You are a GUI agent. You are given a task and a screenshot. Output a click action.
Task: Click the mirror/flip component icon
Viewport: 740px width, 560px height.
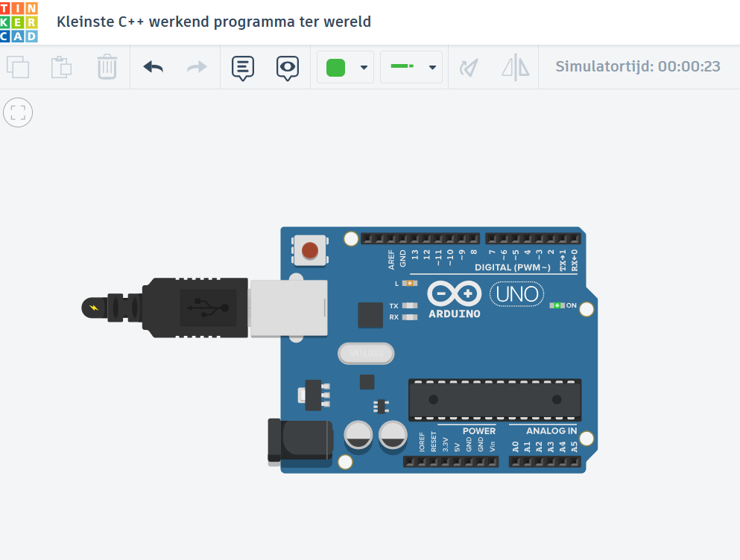coord(516,67)
